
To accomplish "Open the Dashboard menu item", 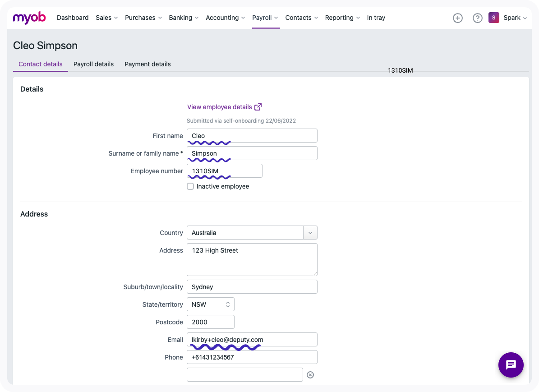I will coord(73,18).
